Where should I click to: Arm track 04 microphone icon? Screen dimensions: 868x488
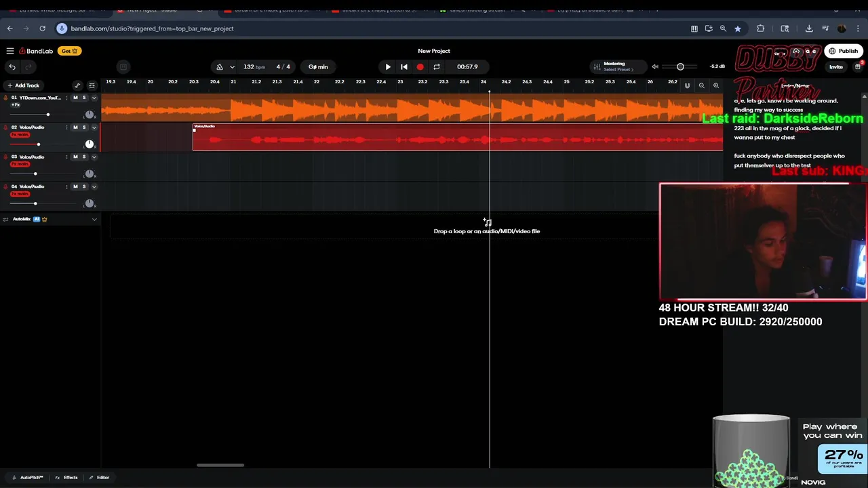[x=6, y=186]
